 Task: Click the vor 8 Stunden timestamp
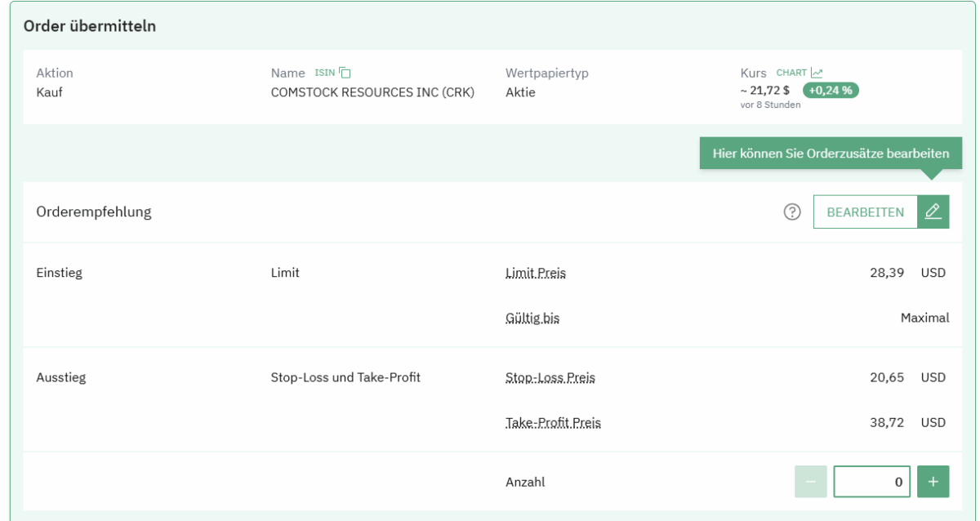click(x=770, y=105)
